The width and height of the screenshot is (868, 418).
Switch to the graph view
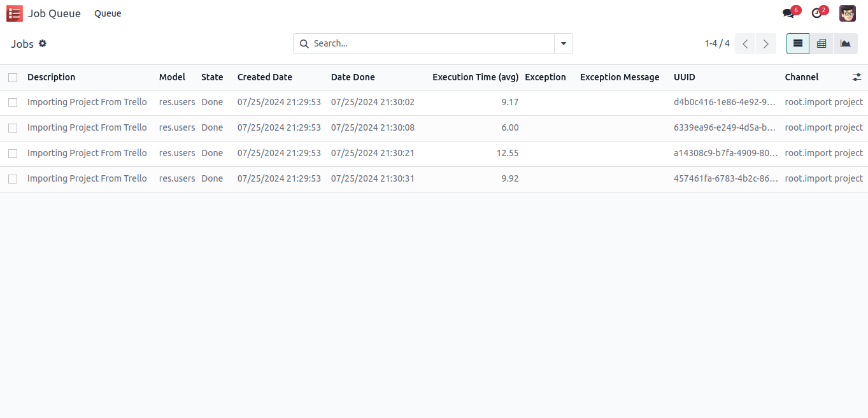845,43
